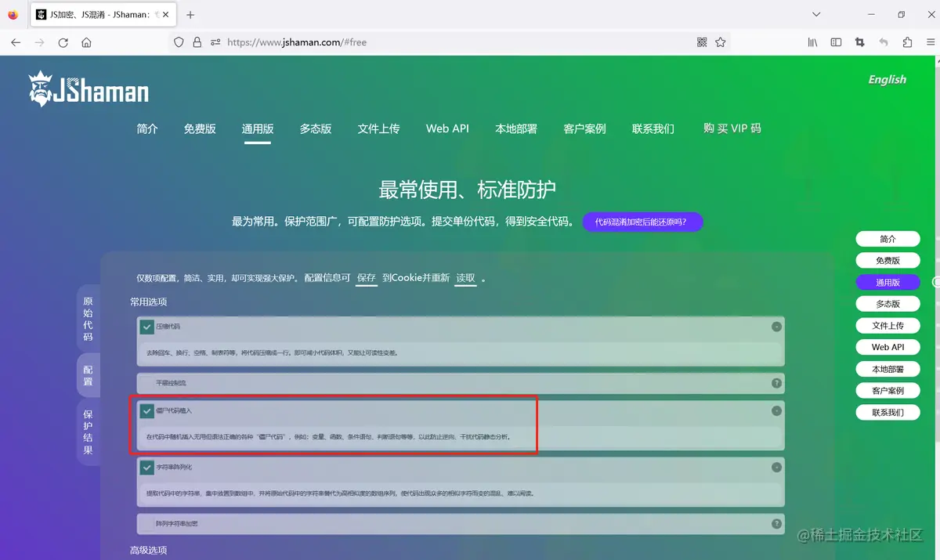The height and width of the screenshot is (560, 940).
Task: Click 购买 VIP 码 in the navigation
Action: (732, 128)
